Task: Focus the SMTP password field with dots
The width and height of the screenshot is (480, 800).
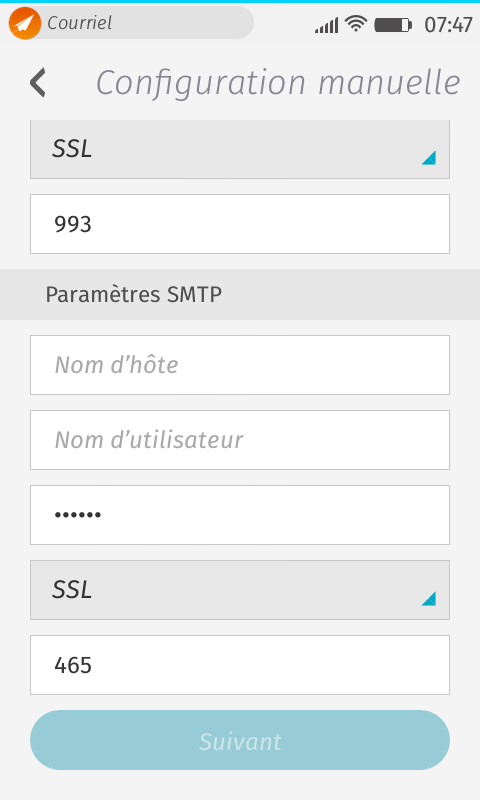Action: [x=240, y=515]
